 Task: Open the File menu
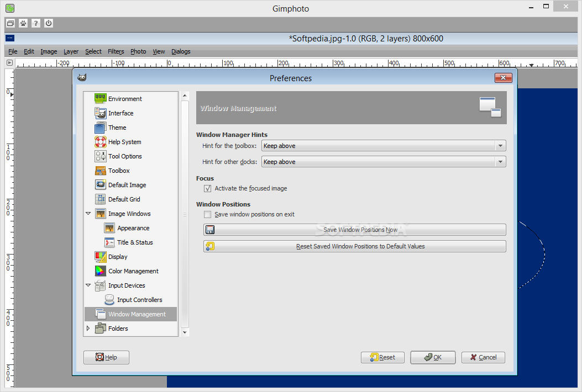pos(13,51)
